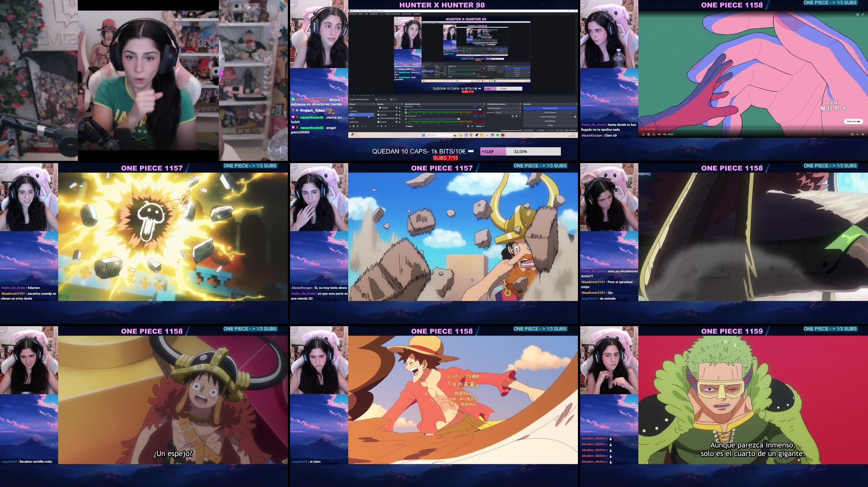Open source properties gear in Fuentes toolbar
Screen dimensions: 868x487
tap(386, 126)
